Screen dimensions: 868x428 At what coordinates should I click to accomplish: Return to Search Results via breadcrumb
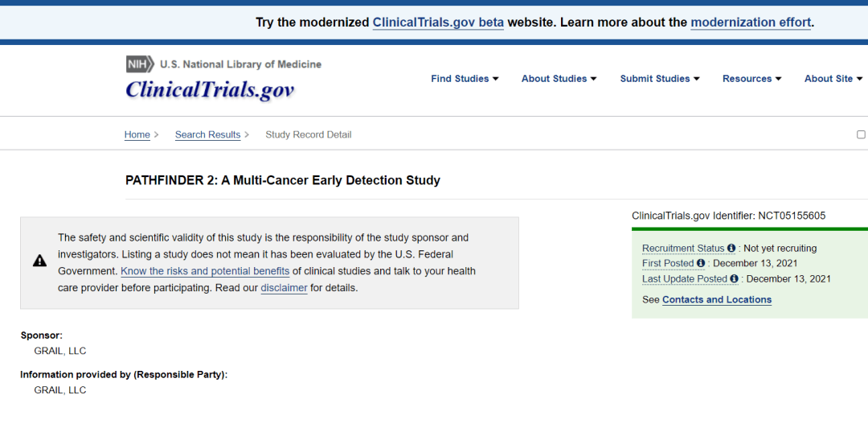coord(207,134)
